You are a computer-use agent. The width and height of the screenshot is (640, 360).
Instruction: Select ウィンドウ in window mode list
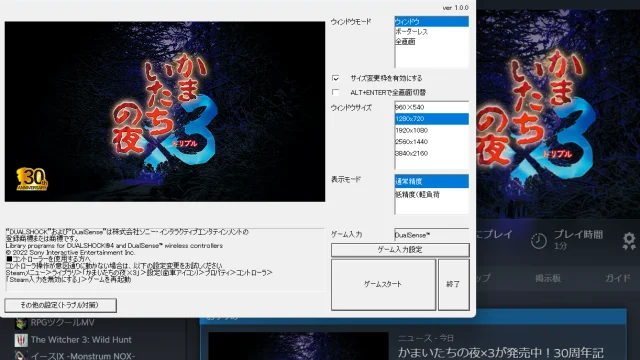point(431,21)
